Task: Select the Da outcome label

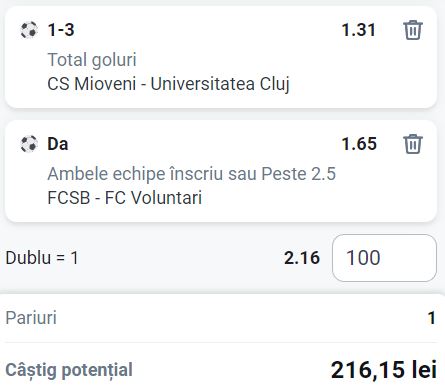Action: tap(58, 144)
